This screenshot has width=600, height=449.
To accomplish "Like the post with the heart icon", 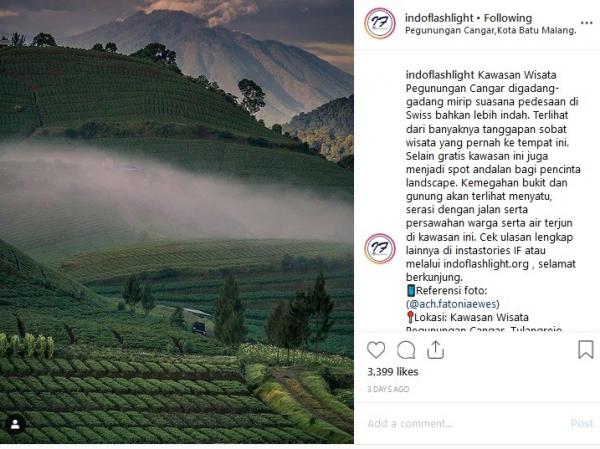I will click(376, 350).
